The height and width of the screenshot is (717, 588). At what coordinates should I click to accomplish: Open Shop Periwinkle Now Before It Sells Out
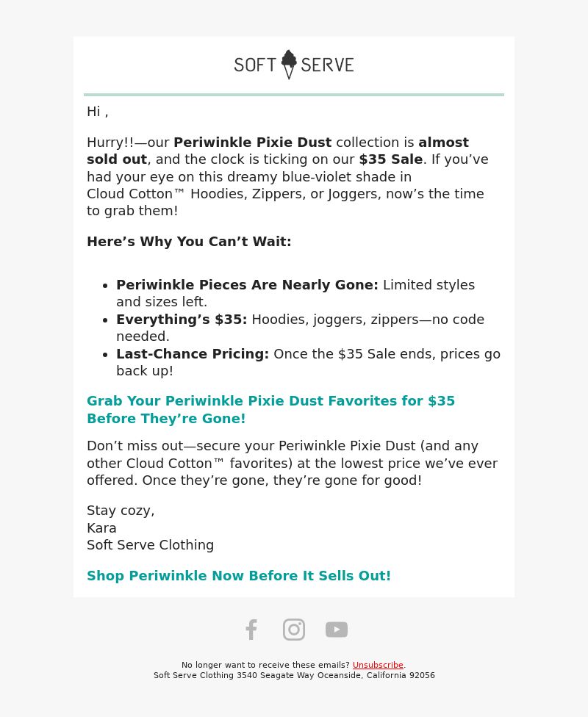coord(239,576)
